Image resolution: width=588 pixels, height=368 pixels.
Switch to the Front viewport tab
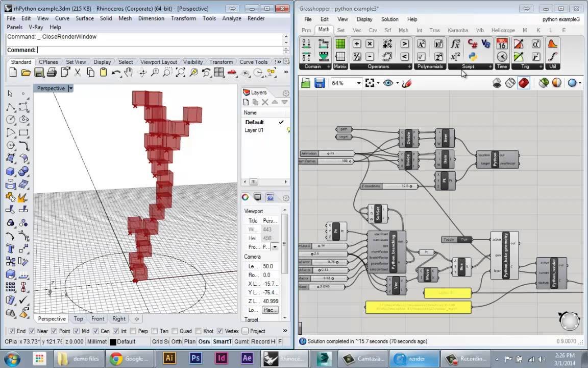(x=98, y=319)
